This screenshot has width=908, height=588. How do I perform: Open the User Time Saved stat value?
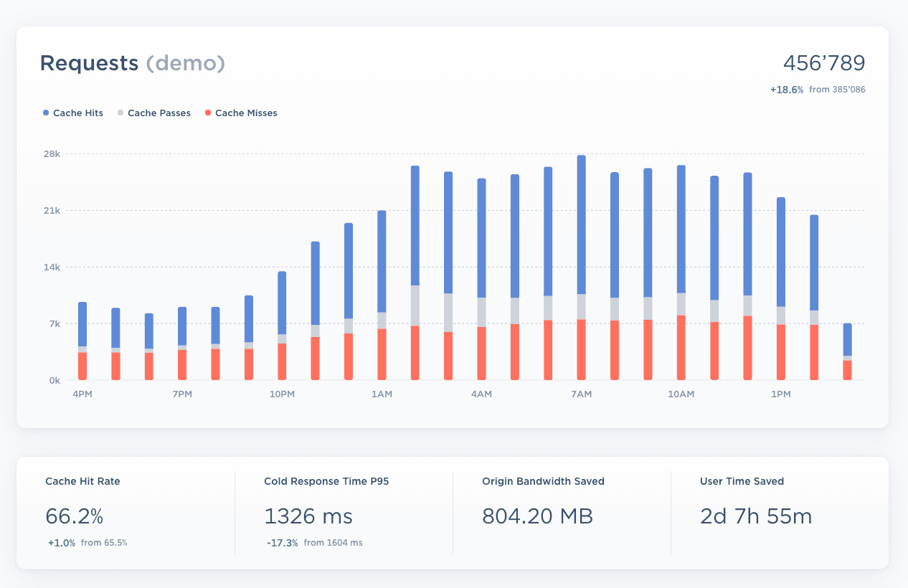click(x=755, y=516)
